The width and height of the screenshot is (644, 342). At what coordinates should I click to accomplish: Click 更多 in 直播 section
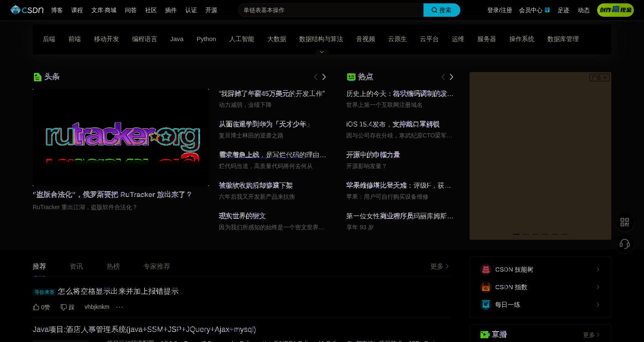(x=592, y=335)
